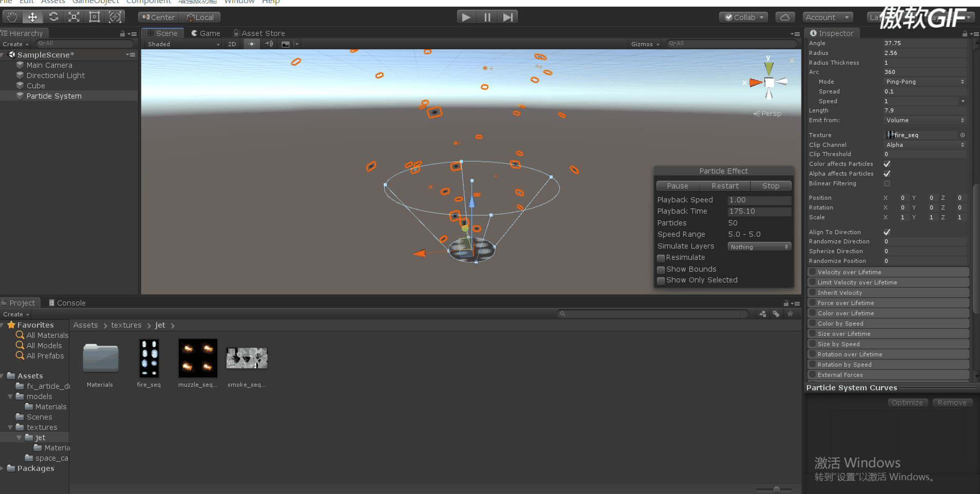Toggle Alpha affects Particles checkbox
The height and width of the screenshot is (494, 980).
(887, 174)
